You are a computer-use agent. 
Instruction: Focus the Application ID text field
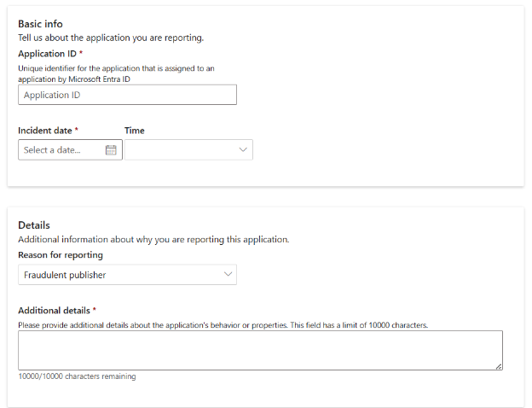click(127, 95)
